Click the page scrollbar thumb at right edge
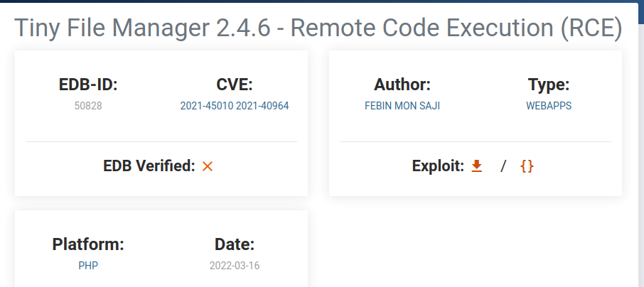 [641, 12]
